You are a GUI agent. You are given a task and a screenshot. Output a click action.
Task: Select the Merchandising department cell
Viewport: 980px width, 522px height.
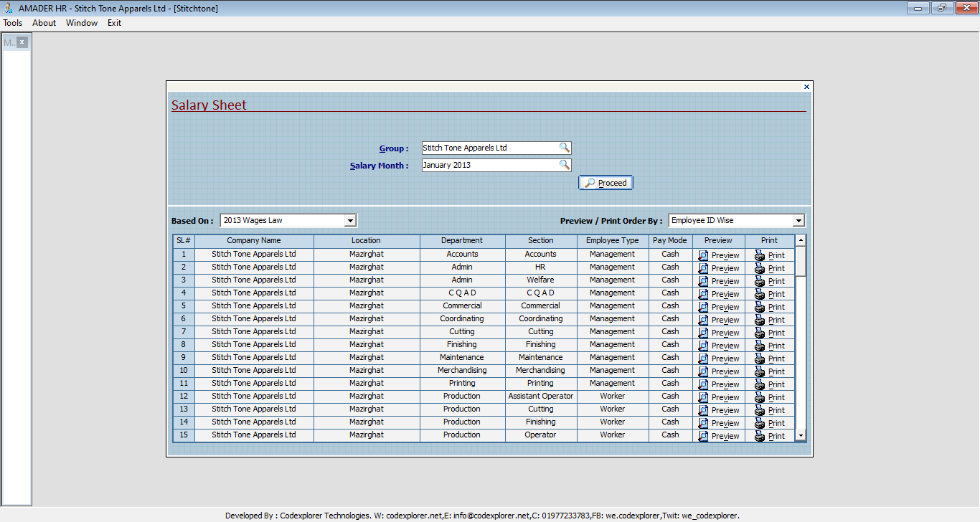(x=462, y=371)
